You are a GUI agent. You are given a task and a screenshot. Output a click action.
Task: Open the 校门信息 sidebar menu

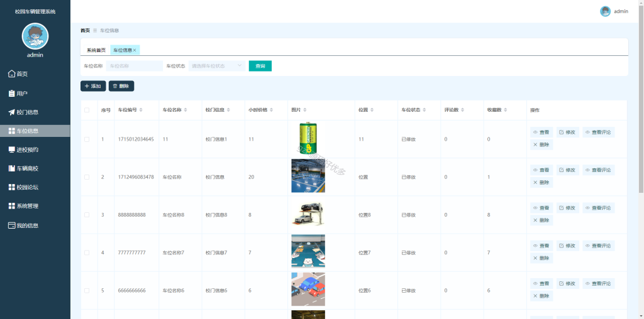pos(35,112)
